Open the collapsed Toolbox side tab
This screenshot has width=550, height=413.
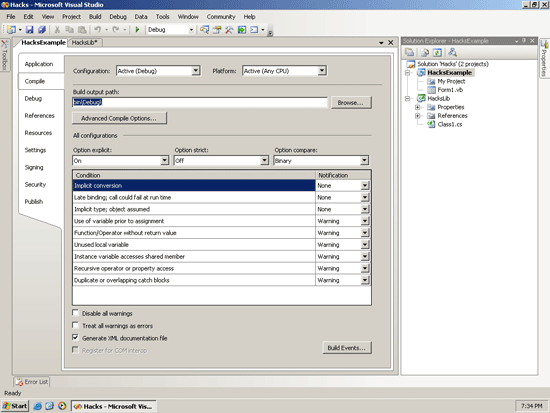tap(5, 55)
